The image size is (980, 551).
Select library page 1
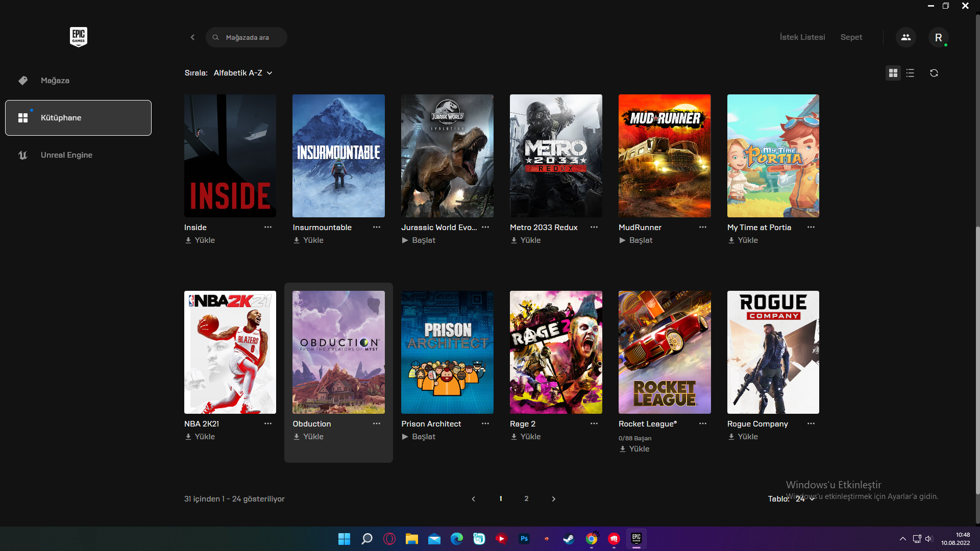coord(501,499)
